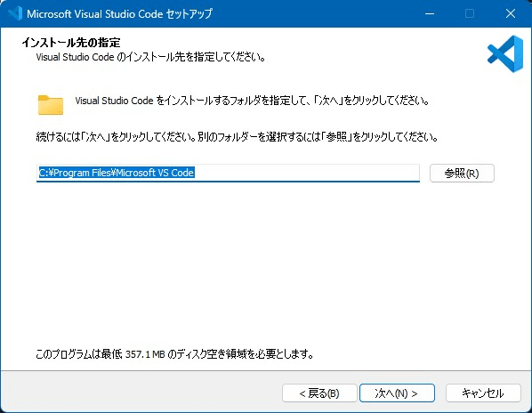Proceed with the 次へ(N) button
532x413 pixels.
(x=397, y=393)
